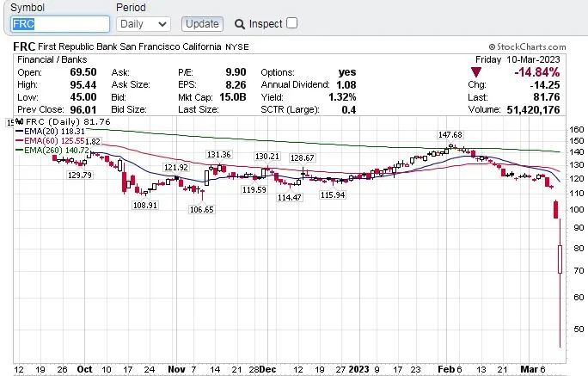Click the Update button
The width and height of the screenshot is (588, 376).
tap(202, 24)
